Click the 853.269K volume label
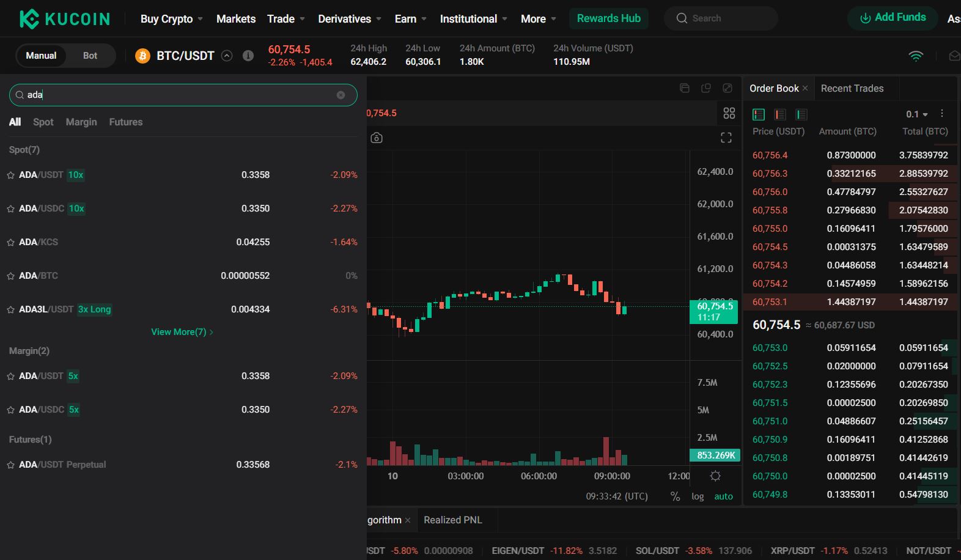 point(715,455)
